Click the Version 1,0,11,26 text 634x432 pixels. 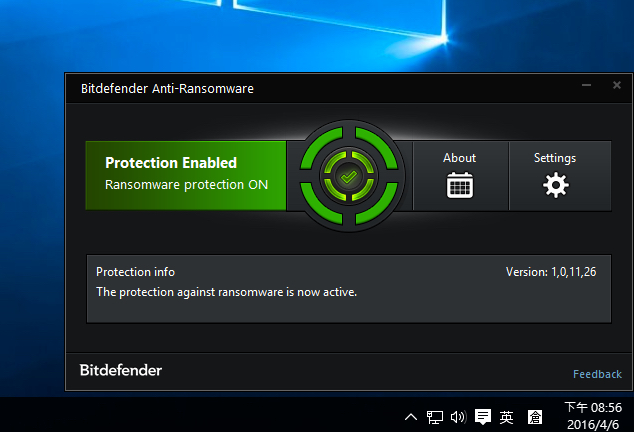point(551,272)
